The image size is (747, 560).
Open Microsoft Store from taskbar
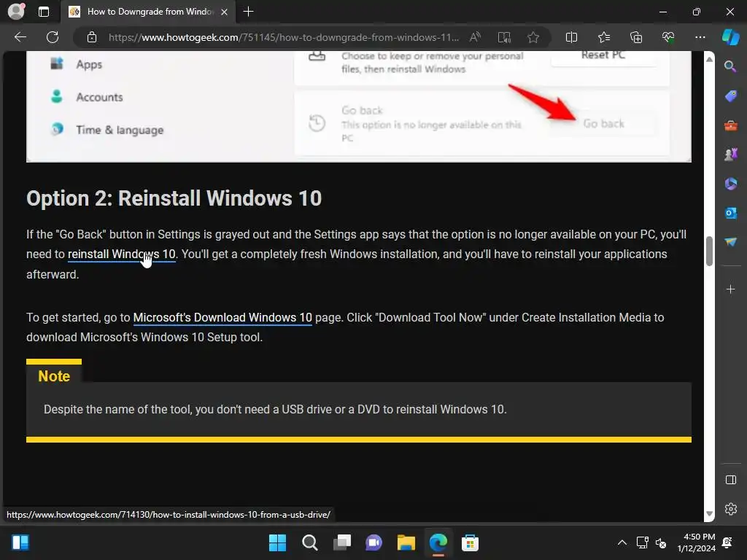[470, 542]
